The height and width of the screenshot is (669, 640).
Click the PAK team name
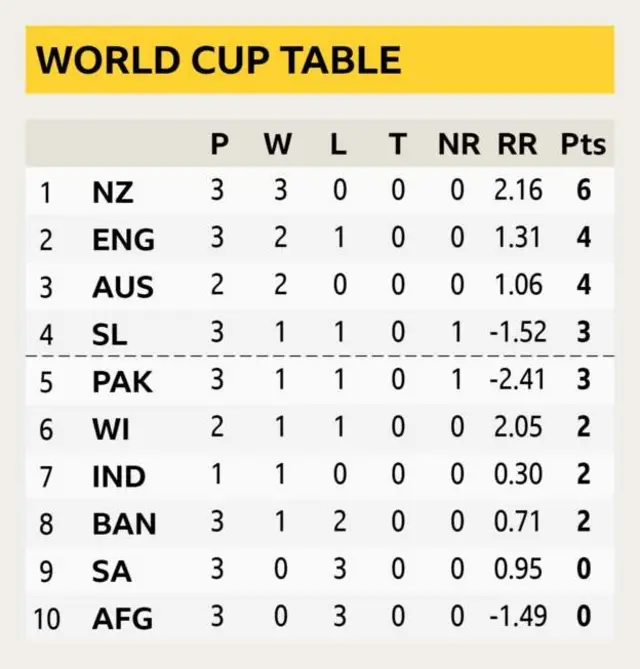(122, 382)
